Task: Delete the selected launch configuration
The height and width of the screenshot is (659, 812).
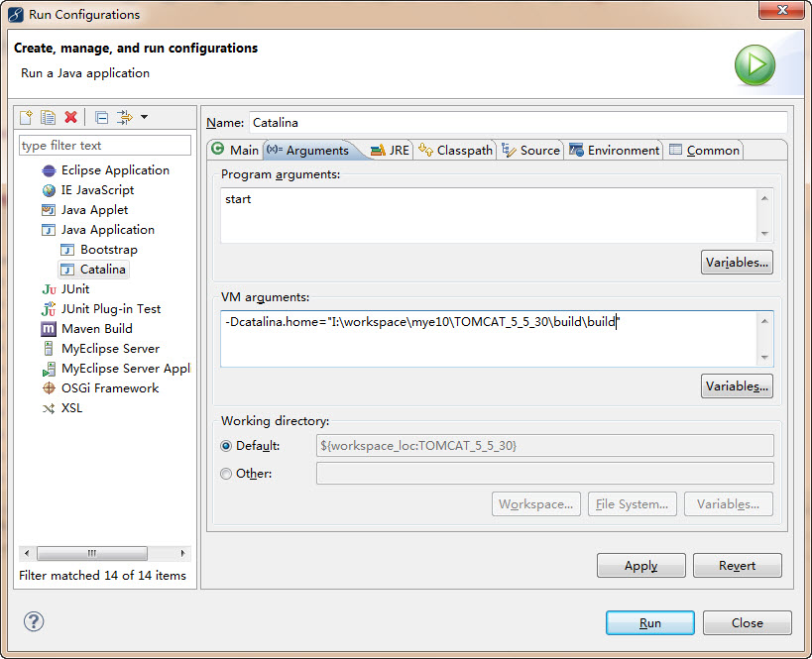Action: [70, 118]
